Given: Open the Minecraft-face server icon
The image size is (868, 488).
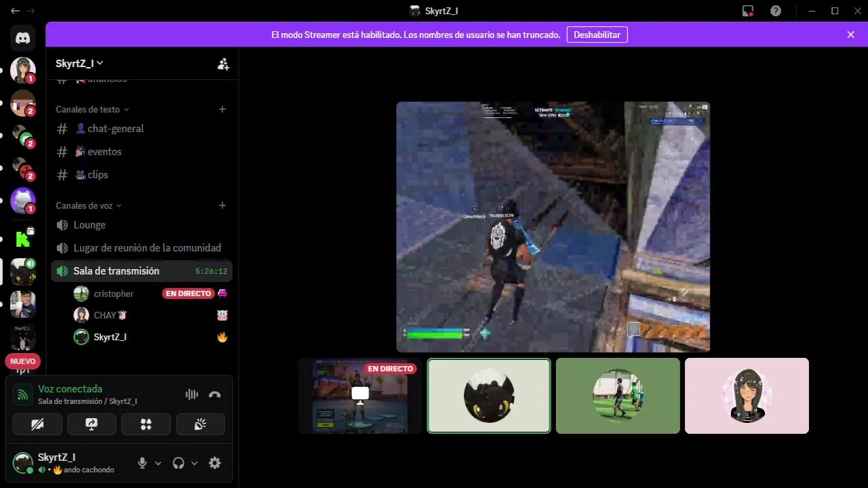Looking at the screenshot, I should [23, 102].
